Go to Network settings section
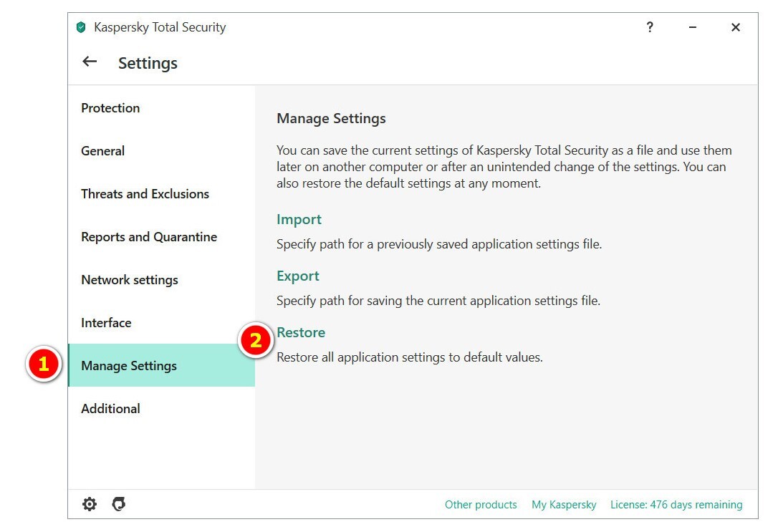 click(130, 280)
